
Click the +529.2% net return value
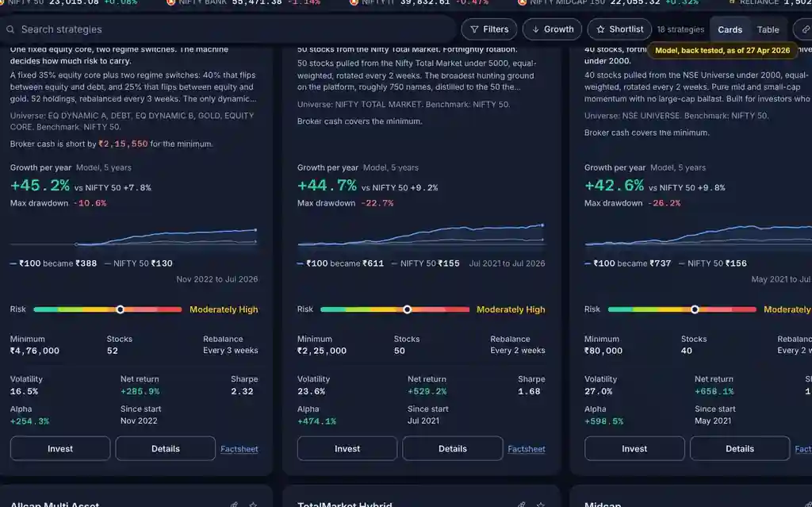coord(427,391)
